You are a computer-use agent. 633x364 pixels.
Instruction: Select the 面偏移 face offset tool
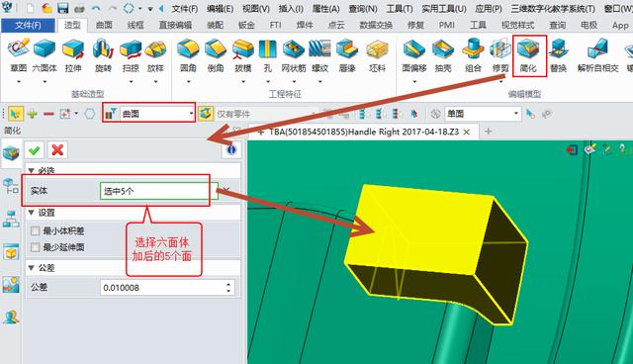pyautogui.click(x=414, y=55)
